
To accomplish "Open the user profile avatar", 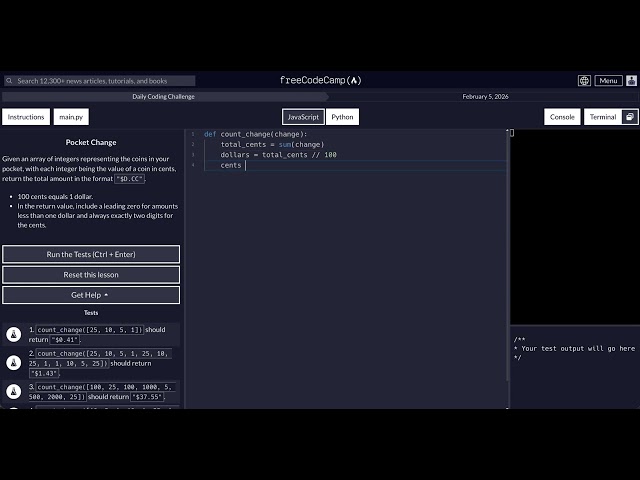I will pyautogui.click(x=631, y=80).
